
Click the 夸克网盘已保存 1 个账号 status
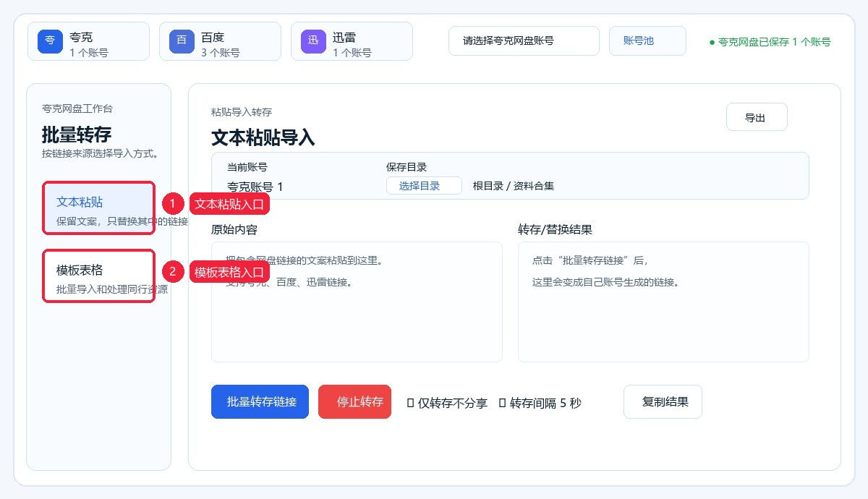[x=770, y=42]
